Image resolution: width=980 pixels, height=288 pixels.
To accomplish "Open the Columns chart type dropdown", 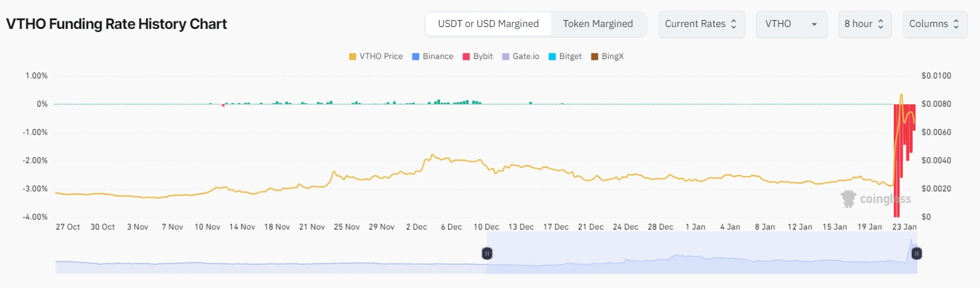I will coord(935,24).
